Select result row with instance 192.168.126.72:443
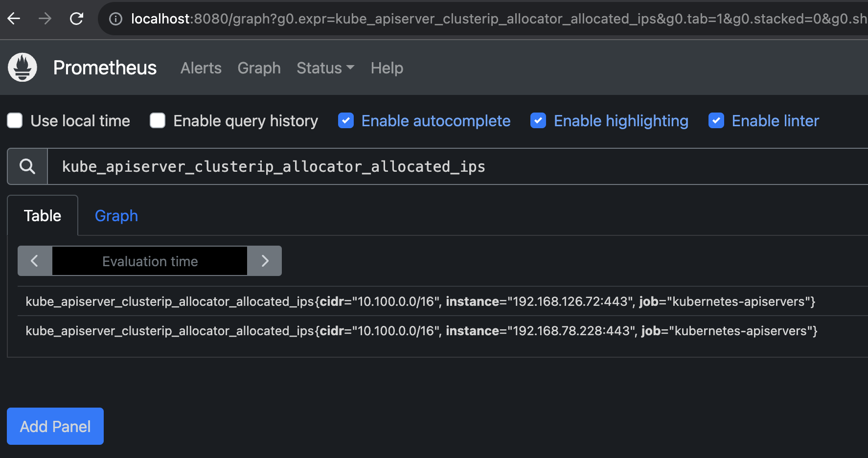 click(442, 301)
